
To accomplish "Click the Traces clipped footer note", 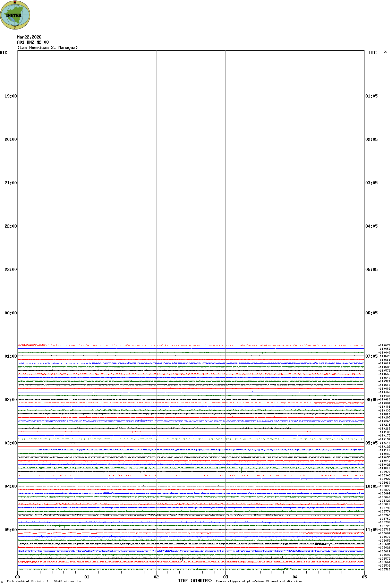I will pos(259,581).
